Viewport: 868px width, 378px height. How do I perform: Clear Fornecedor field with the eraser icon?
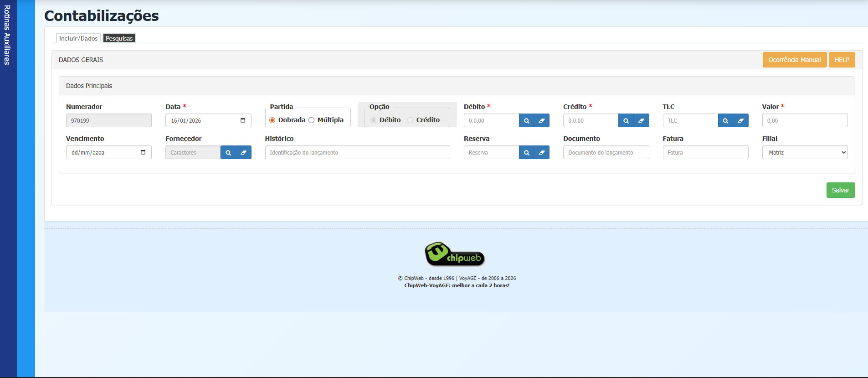(243, 153)
